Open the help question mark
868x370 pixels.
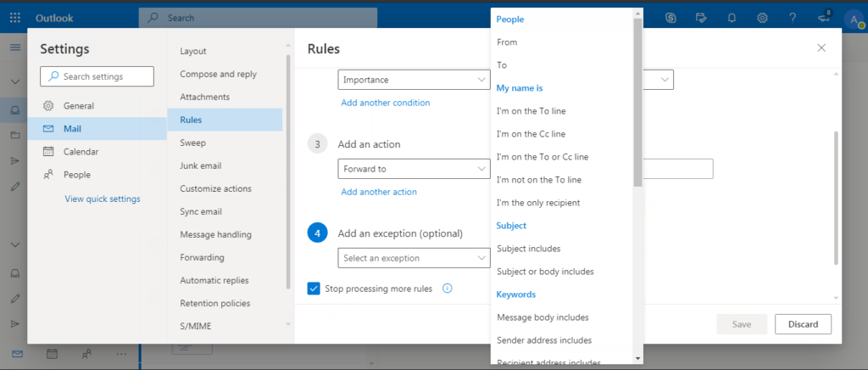(x=793, y=18)
